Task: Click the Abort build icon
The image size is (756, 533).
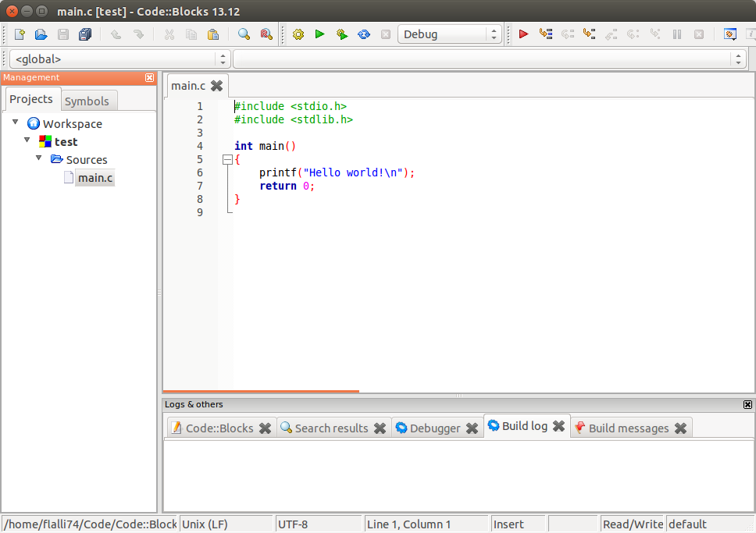Action: 386,34
